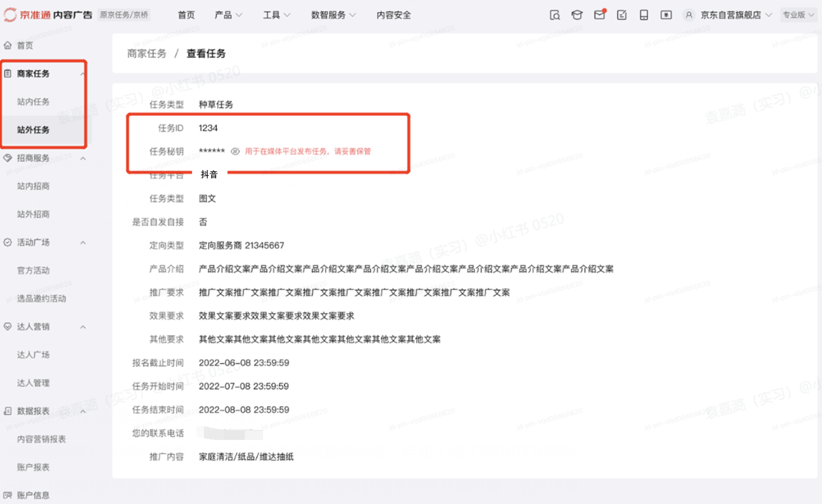The image size is (822, 504).
Task: Collapse the 商家任务 sidebar section chevron
Action: point(83,74)
